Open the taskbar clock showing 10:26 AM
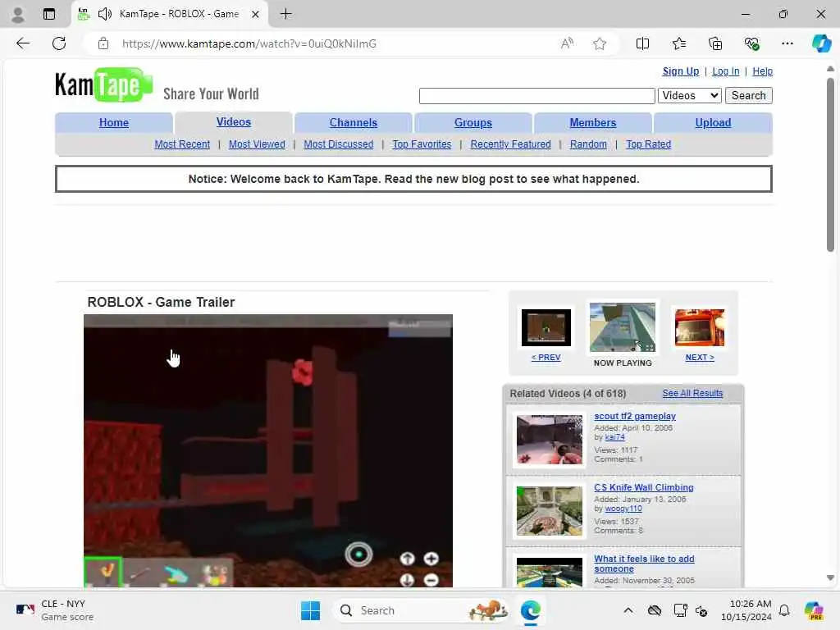This screenshot has height=630, width=840. 746,610
